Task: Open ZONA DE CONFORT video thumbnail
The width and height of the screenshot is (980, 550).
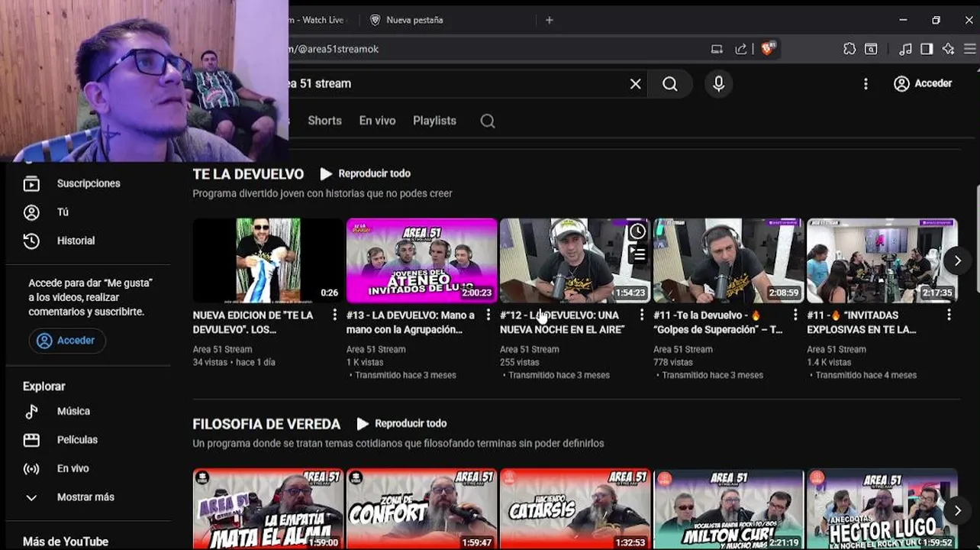Action: [x=421, y=509]
